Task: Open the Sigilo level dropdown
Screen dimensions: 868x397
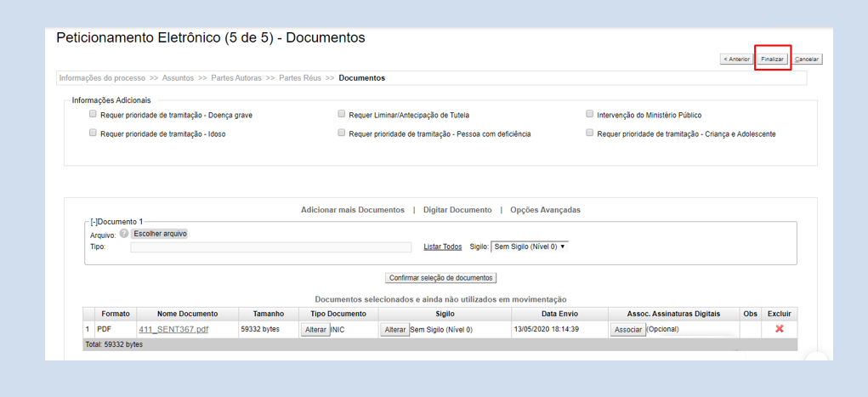Action: point(529,247)
